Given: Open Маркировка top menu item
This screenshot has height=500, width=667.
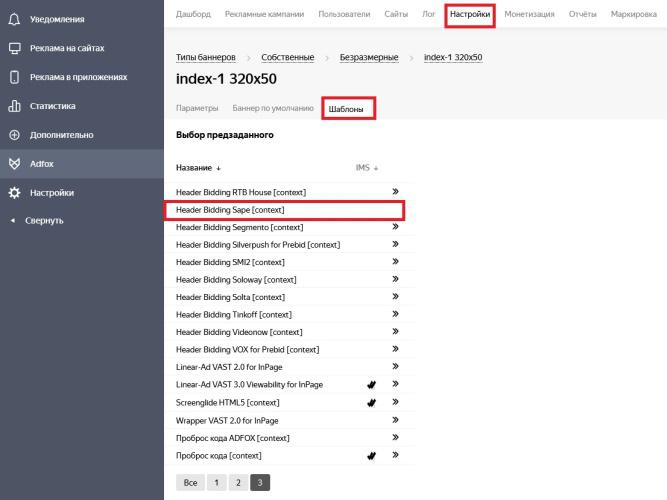Looking at the screenshot, I should pyautogui.click(x=633, y=14).
